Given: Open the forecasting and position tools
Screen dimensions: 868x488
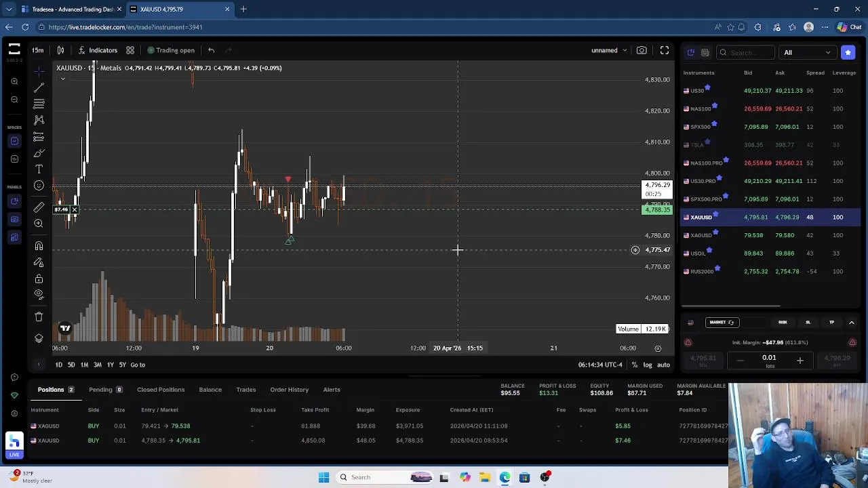Looking at the screenshot, I should coord(39,137).
